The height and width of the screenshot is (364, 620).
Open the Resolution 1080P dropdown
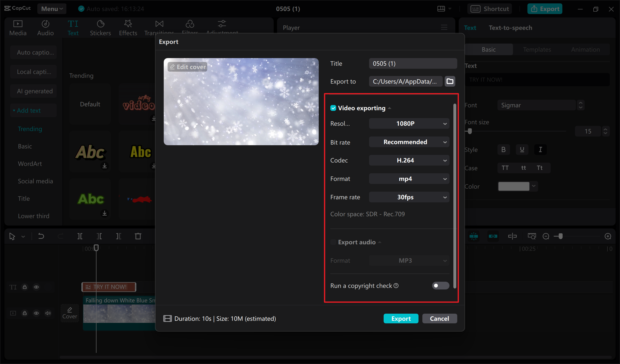click(x=409, y=123)
